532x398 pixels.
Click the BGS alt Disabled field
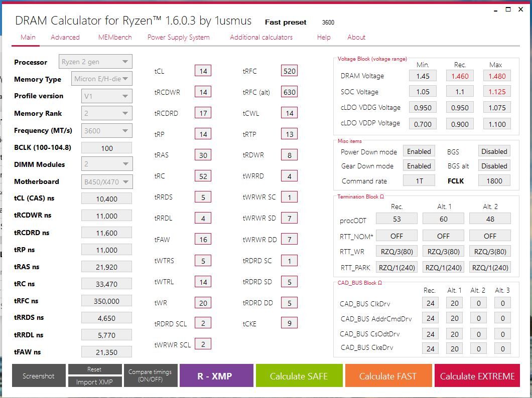point(494,166)
